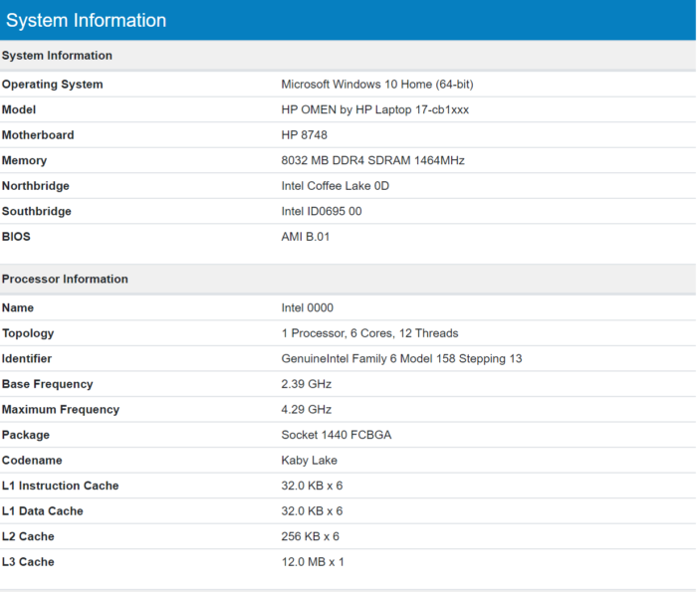
Task: Select "Microsoft Windows 10 Home (64-bit)" value
Action: [377, 85]
